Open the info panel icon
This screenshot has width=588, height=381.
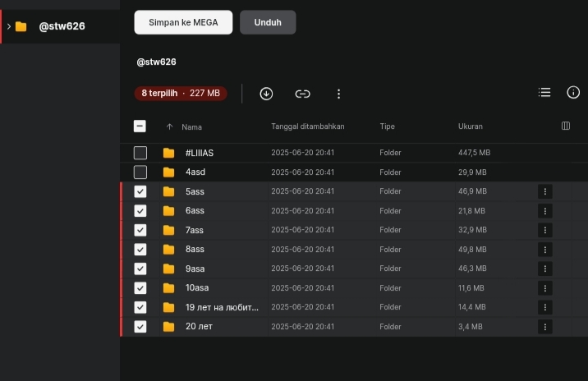pos(573,92)
